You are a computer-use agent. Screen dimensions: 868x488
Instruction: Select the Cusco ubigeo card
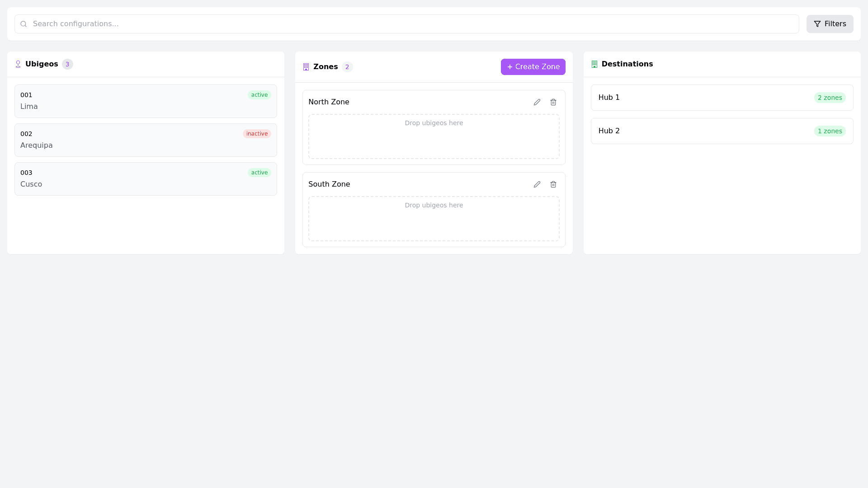[x=146, y=179]
